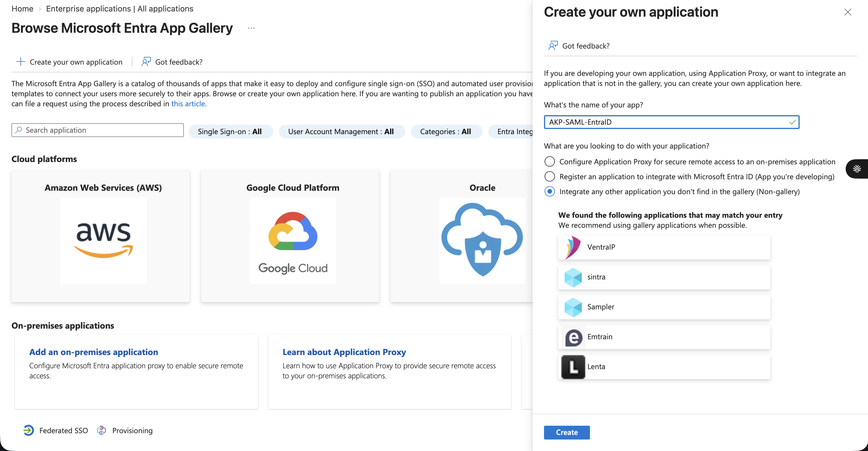Click the green checkmark in name field
Viewport: 868px width, 451px height.
792,122
